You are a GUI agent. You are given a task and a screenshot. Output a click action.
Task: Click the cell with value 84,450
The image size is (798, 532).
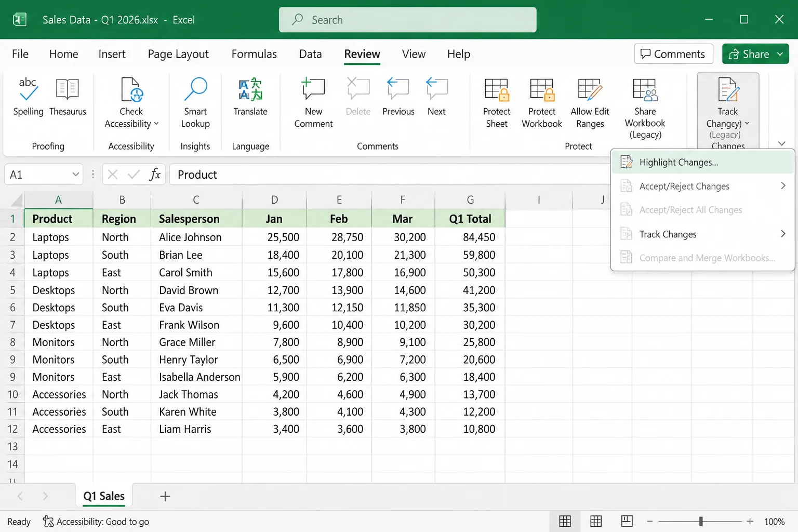pos(470,237)
